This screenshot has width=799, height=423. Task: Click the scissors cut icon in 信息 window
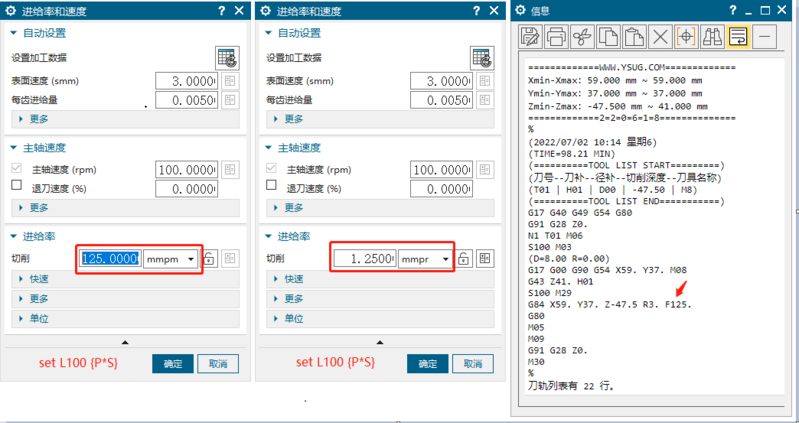coord(582,37)
